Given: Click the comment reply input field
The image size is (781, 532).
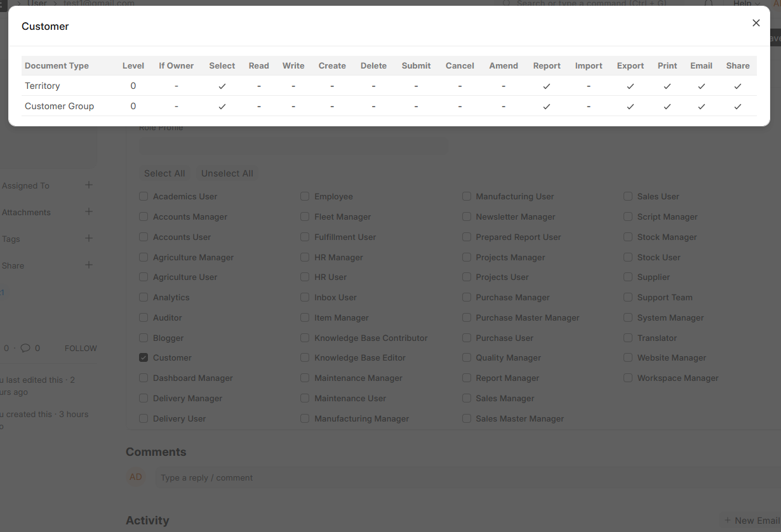Looking at the screenshot, I should [x=468, y=477].
